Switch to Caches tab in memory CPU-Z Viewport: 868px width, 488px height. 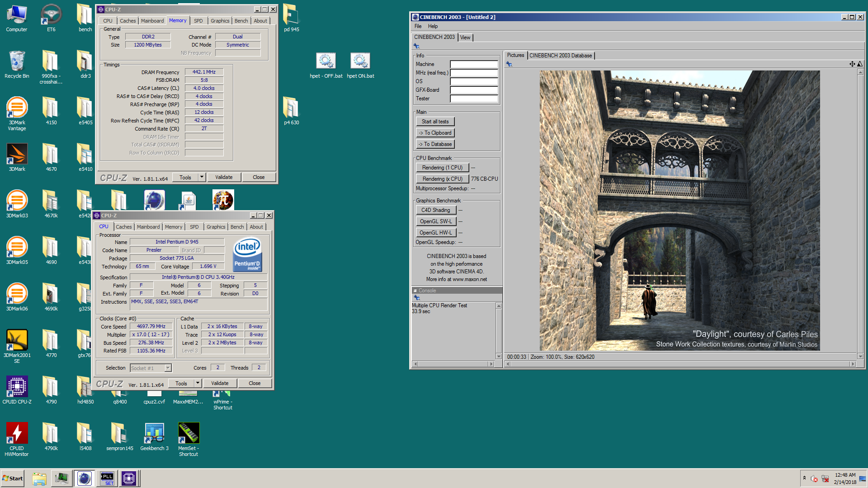pyautogui.click(x=127, y=21)
